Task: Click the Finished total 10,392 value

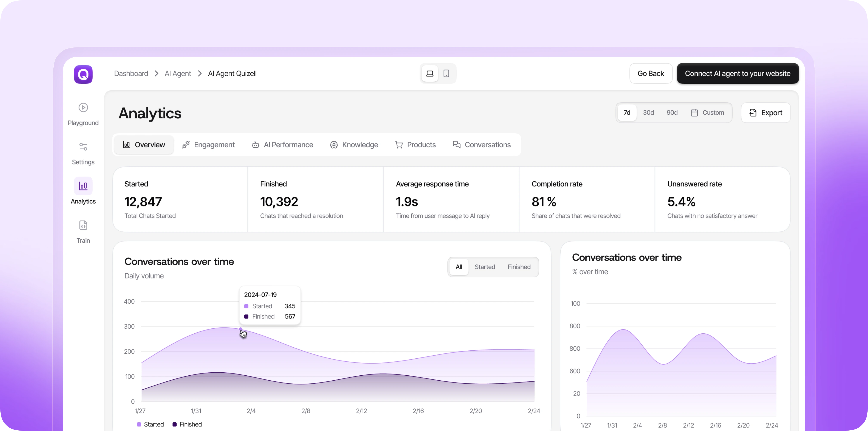Action: (x=279, y=202)
